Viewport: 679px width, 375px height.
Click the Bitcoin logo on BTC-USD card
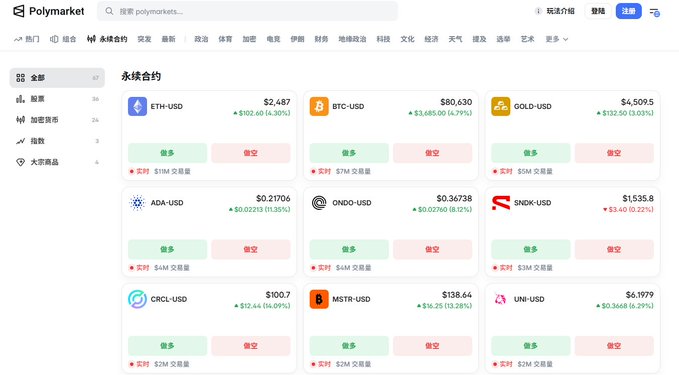pyautogui.click(x=319, y=107)
